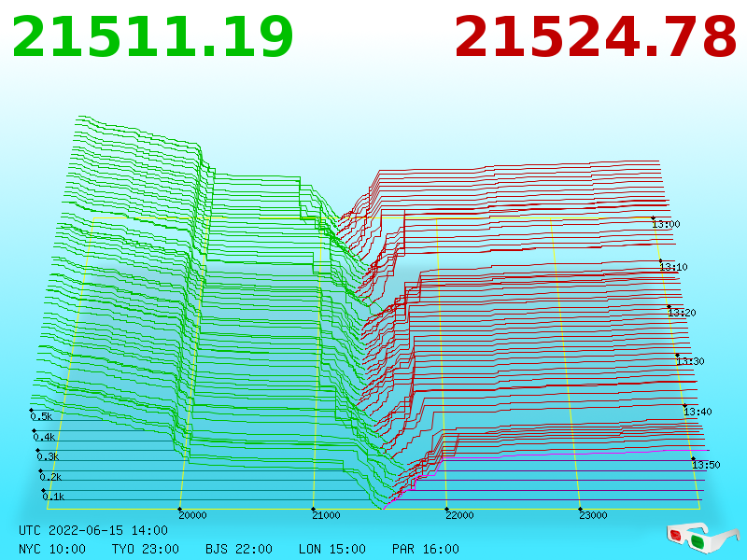Click the 13:50 time axis label
The width and height of the screenshot is (747, 560).
[x=706, y=465]
